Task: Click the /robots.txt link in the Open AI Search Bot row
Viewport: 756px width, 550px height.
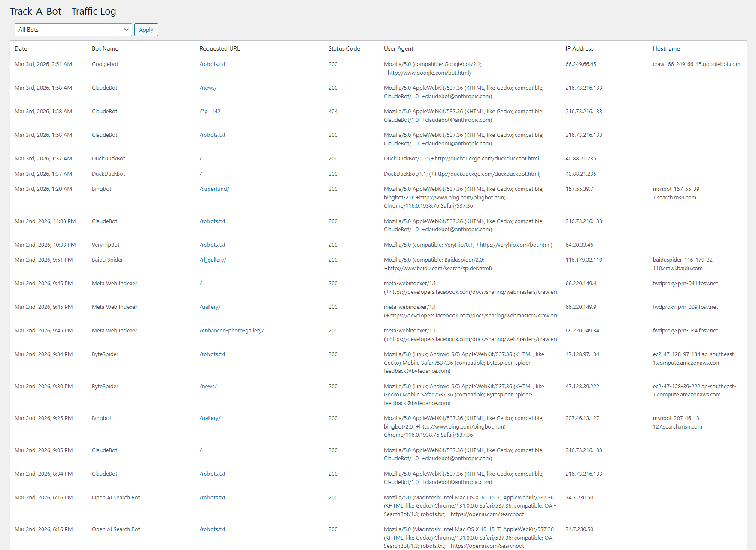Action: 212,497
